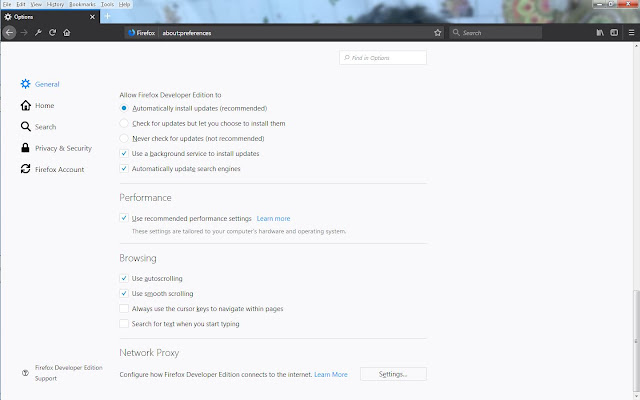Open the File menu
The image size is (640, 400).
tap(7, 4)
